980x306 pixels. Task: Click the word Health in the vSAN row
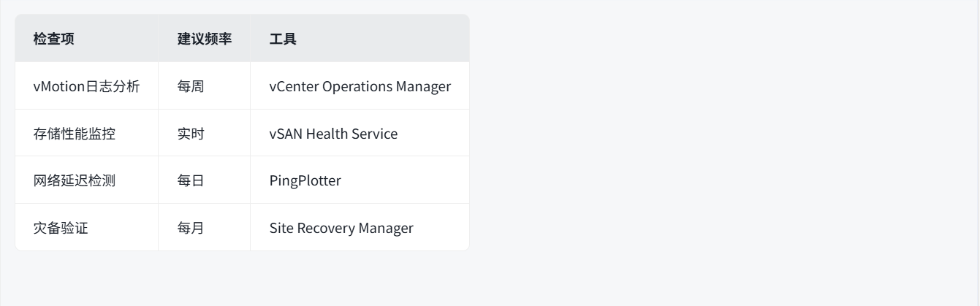pos(327,134)
